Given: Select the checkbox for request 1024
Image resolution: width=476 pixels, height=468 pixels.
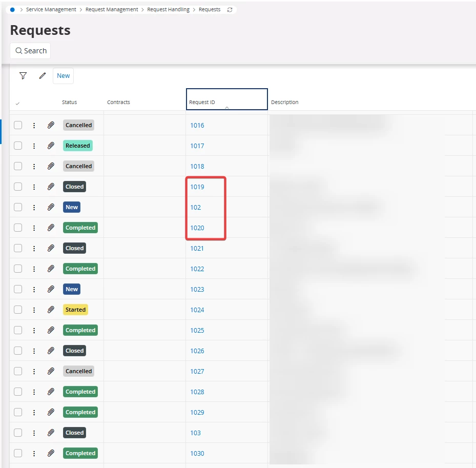Looking at the screenshot, I should (x=18, y=310).
